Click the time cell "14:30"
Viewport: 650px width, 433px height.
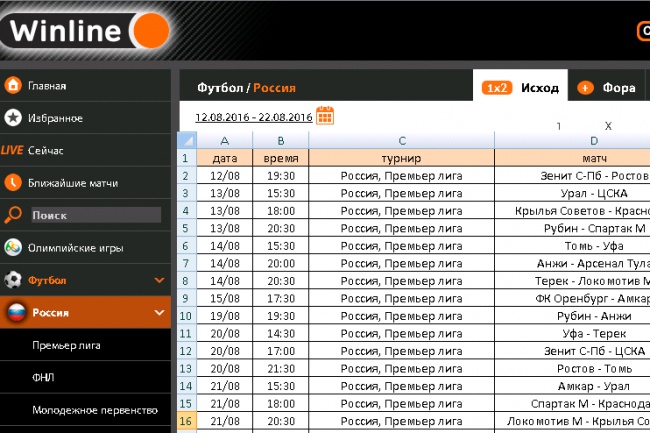pos(281,333)
